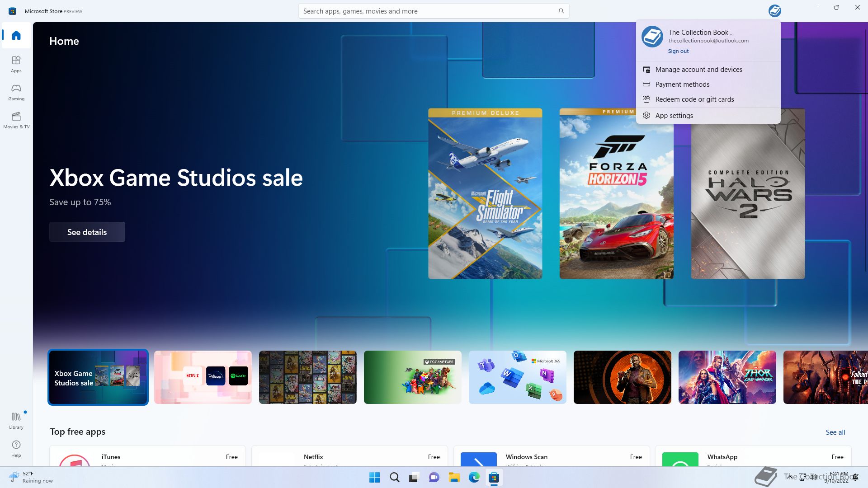Select the PC Game Pass carousel tile
868x488 pixels.
click(413, 377)
